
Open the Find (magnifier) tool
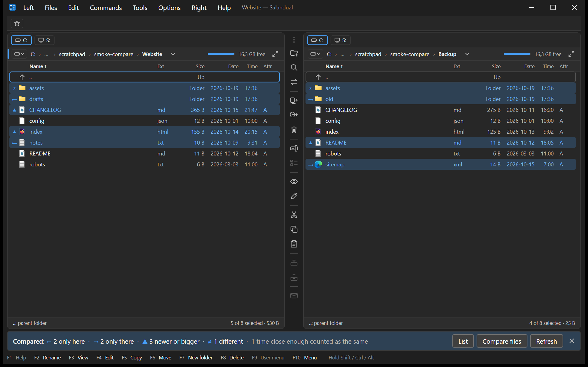point(294,68)
